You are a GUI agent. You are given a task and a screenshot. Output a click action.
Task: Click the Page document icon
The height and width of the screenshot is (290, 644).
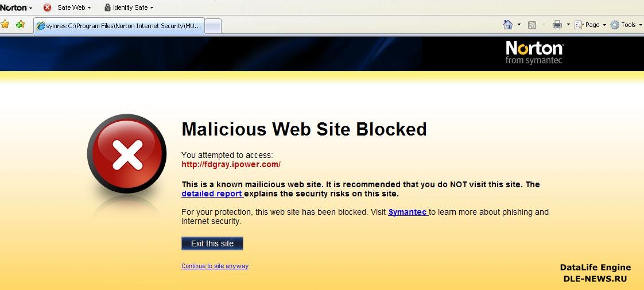coord(579,25)
